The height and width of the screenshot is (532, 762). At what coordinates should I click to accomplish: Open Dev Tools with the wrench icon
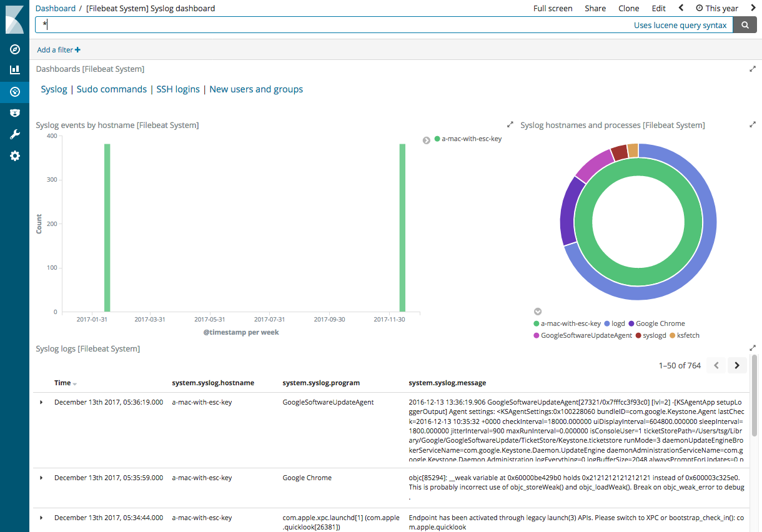pos(14,134)
